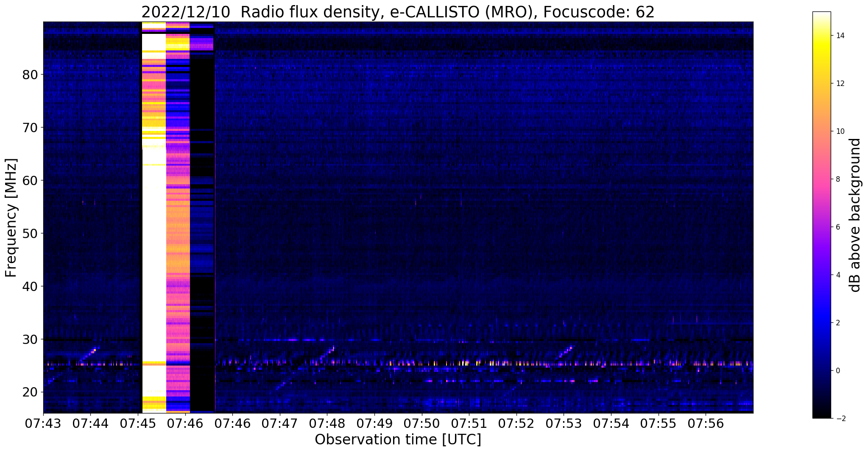The width and height of the screenshot is (868, 452).
Task: Click the 07:45 time tick label
Action: pyautogui.click(x=138, y=423)
